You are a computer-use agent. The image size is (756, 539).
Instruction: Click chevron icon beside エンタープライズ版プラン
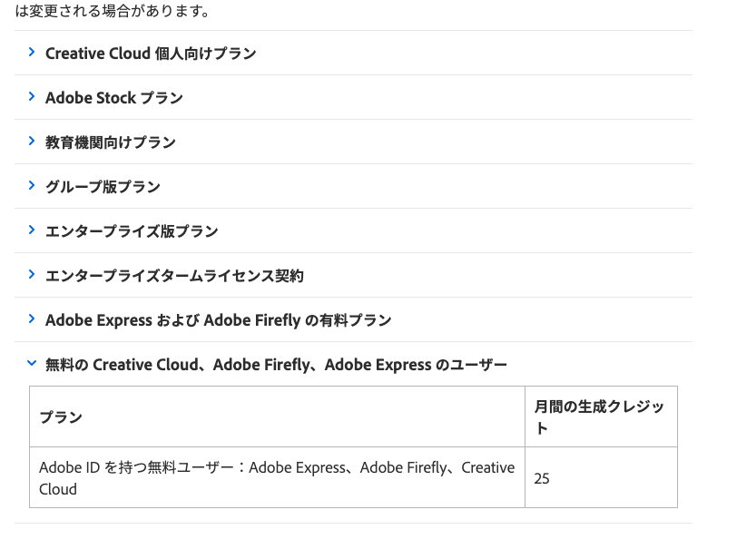[32, 230]
